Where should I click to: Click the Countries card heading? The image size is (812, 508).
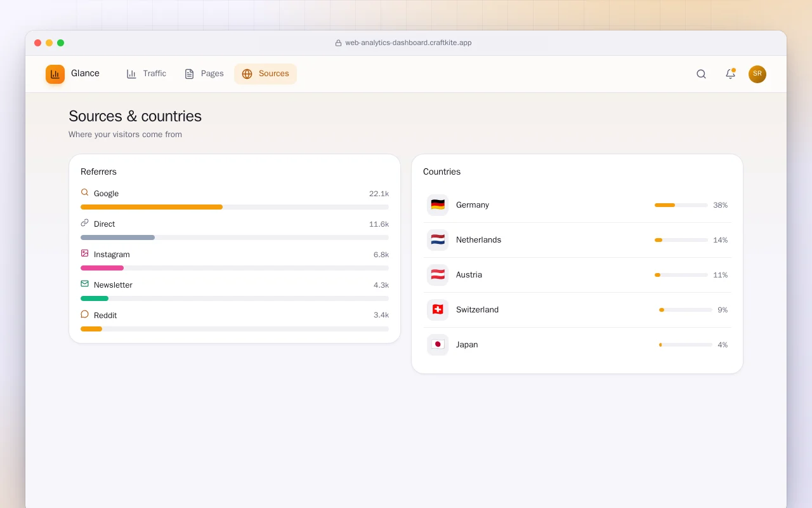click(442, 171)
